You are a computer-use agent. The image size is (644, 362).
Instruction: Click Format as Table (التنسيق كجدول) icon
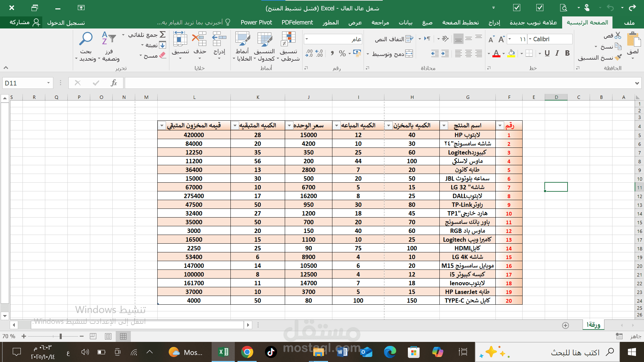pyautogui.click(x=265, y=39)
